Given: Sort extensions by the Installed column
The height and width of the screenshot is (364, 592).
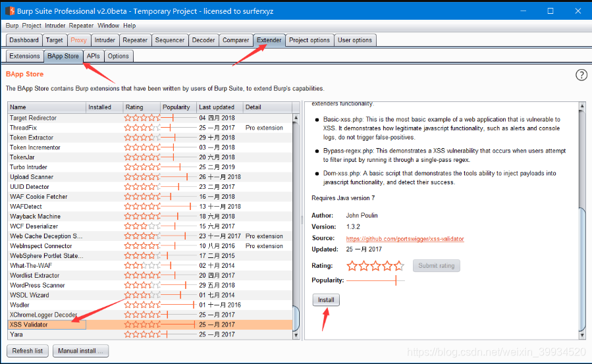Looking at the screenshot, I should pyautogui.click(x=105, y=107).
